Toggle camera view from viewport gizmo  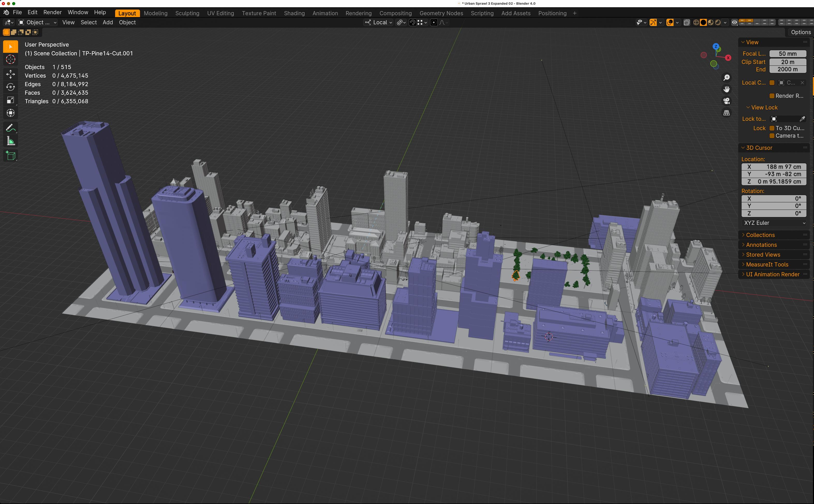pyautogui.click(x=726, y=101)
